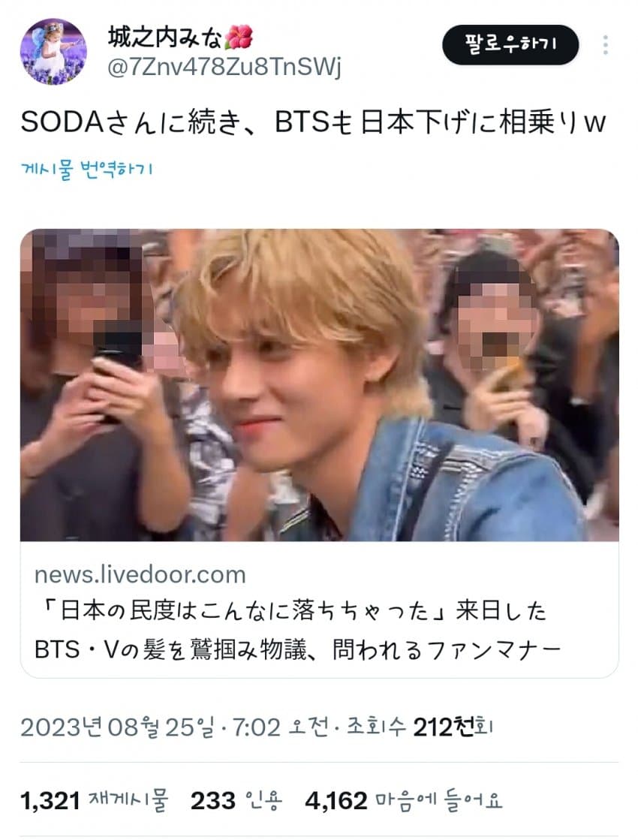Click the hibiscus emoji beside the display name
This screenshot has height=840, width=638.
[239, 37]
